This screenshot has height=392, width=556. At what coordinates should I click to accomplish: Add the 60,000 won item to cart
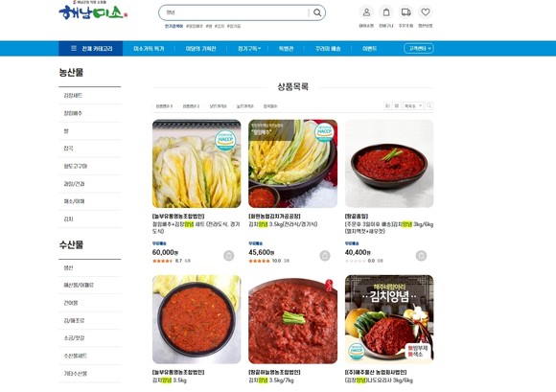pos(229,256)
